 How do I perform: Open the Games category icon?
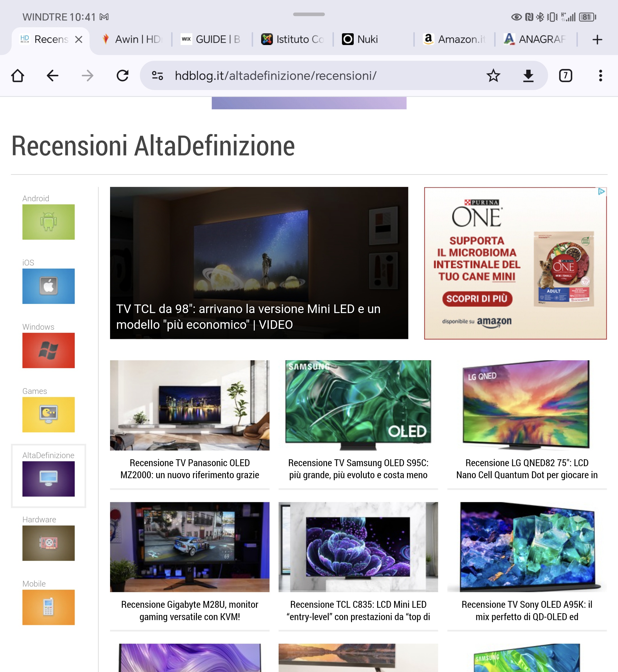[48, 415]
